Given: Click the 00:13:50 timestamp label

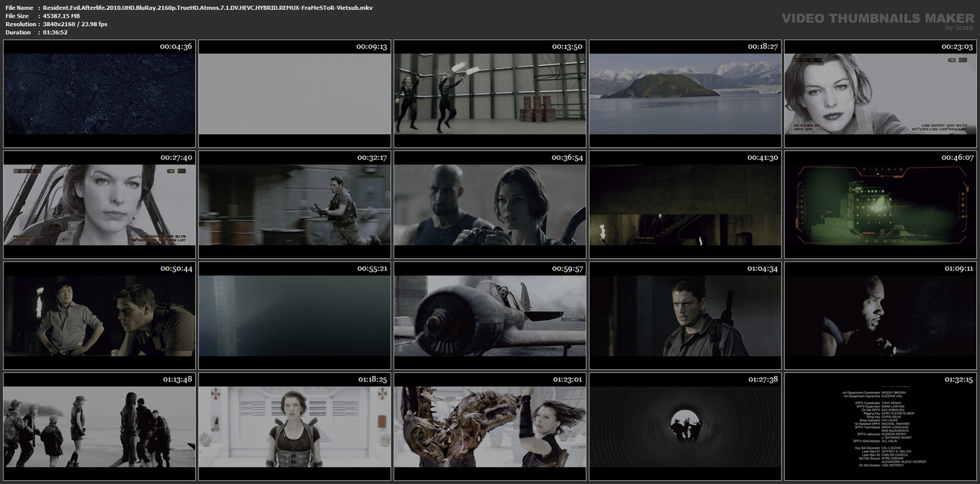Looking at the screenshot, I should coord(567,47).
